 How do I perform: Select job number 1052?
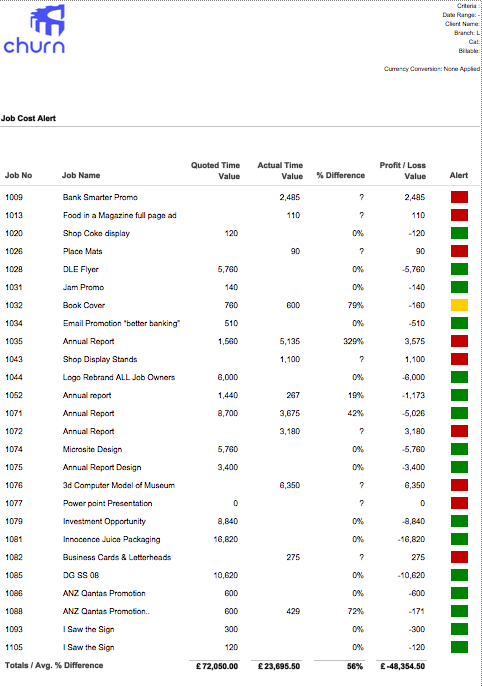tap(14, 395)
